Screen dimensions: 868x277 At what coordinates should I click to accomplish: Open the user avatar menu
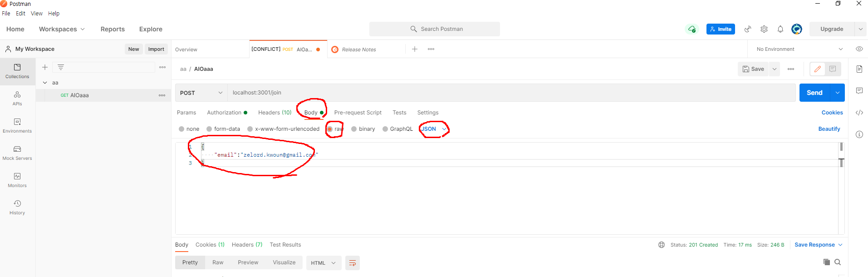[x=797, y=29]
